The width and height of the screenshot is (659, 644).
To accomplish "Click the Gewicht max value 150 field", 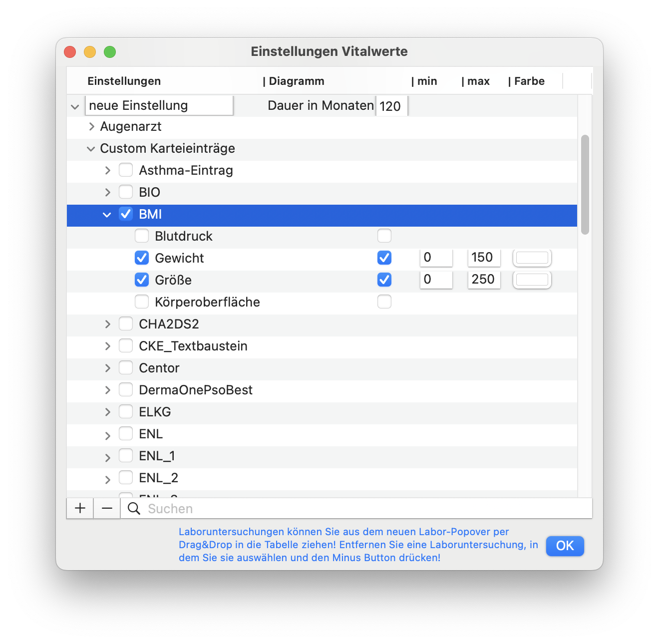I will (484, 258).
